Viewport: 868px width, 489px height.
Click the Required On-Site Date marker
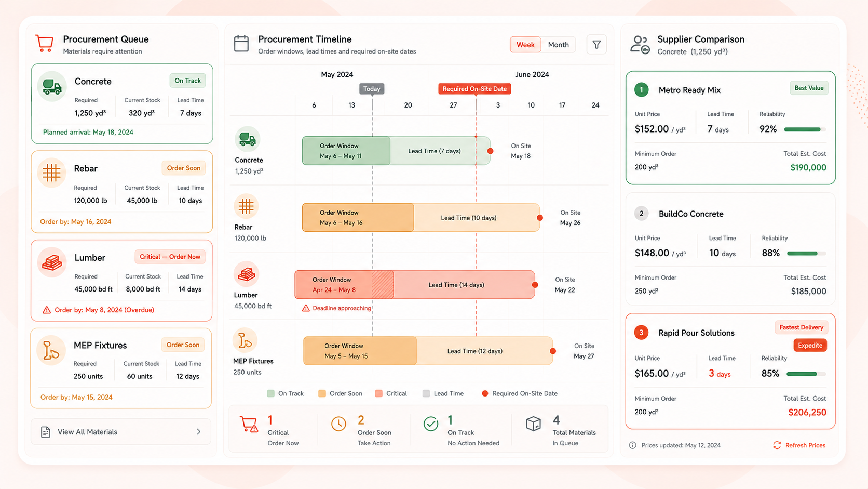[474, 89]
